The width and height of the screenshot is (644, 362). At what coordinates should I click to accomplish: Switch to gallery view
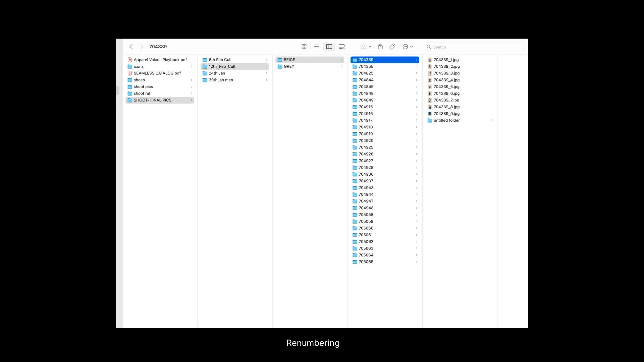point(341,47)
